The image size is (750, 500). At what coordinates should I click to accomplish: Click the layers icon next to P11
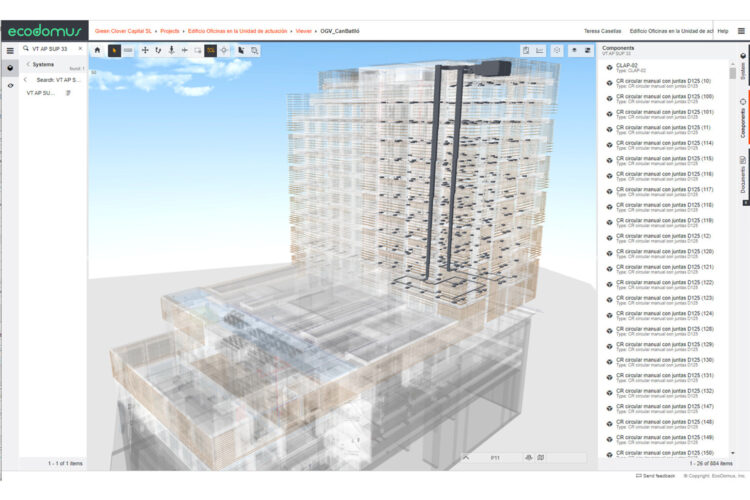click(x=529, y=458)
